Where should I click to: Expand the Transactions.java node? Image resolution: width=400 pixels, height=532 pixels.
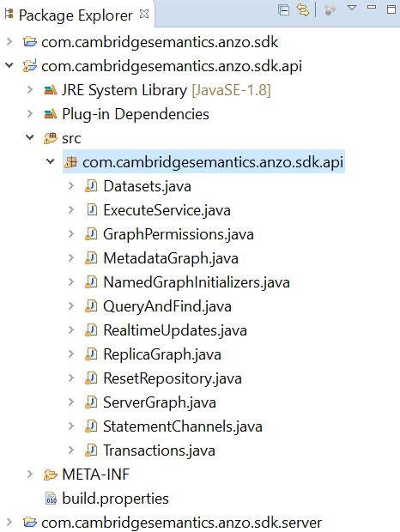(71, 450)
